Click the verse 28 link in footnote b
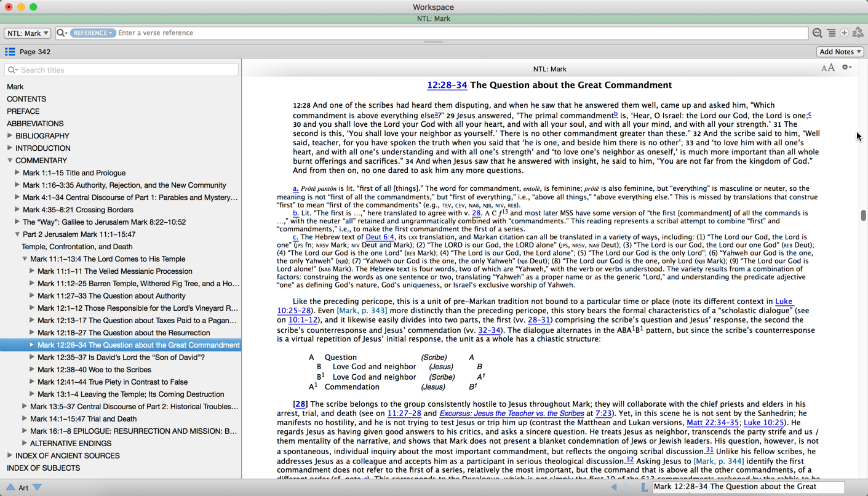 476,213
